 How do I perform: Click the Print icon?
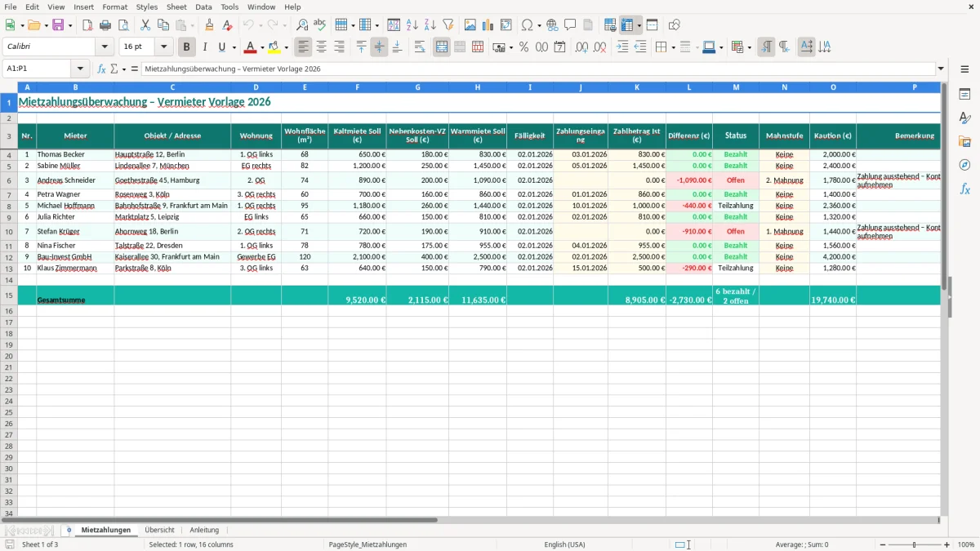click(105, 25)
